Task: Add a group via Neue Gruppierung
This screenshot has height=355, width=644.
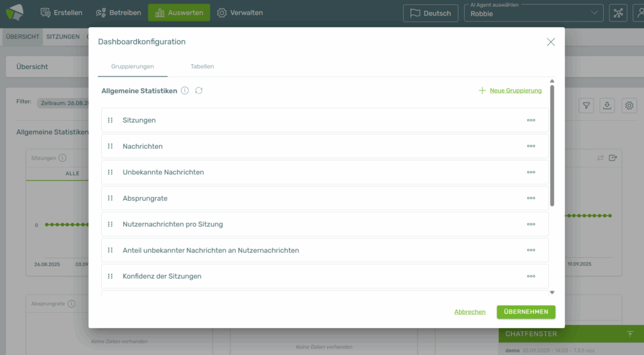Action: (x=510, y=91)
